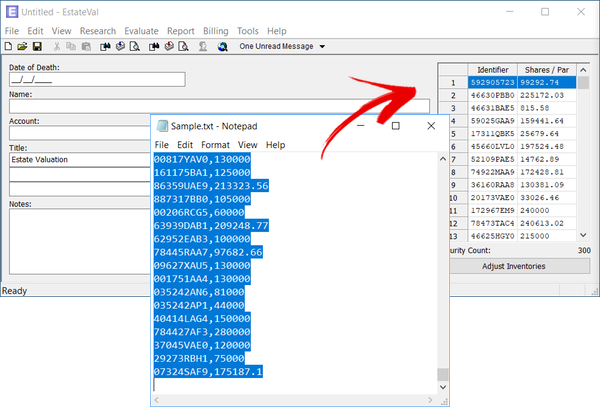Screen dimensions: 600x407
Task: Open the One Unread Message notification
Action: 276,46
